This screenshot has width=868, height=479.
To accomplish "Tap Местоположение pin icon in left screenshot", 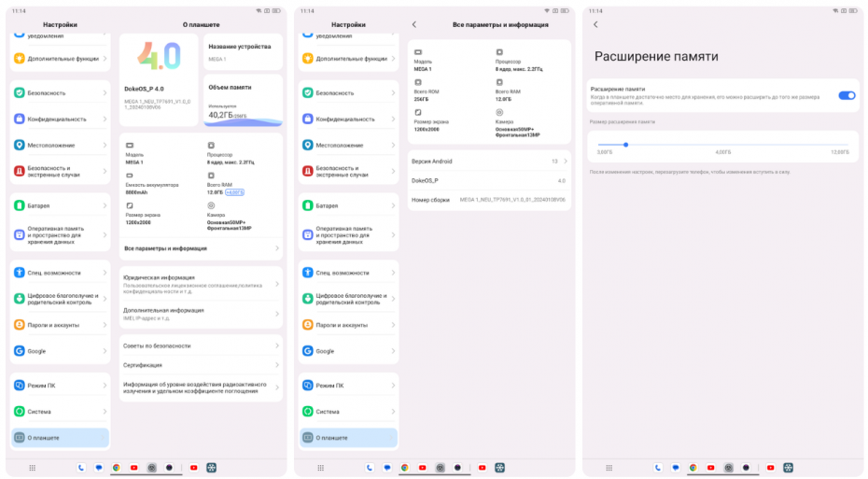I will point(20,145).
